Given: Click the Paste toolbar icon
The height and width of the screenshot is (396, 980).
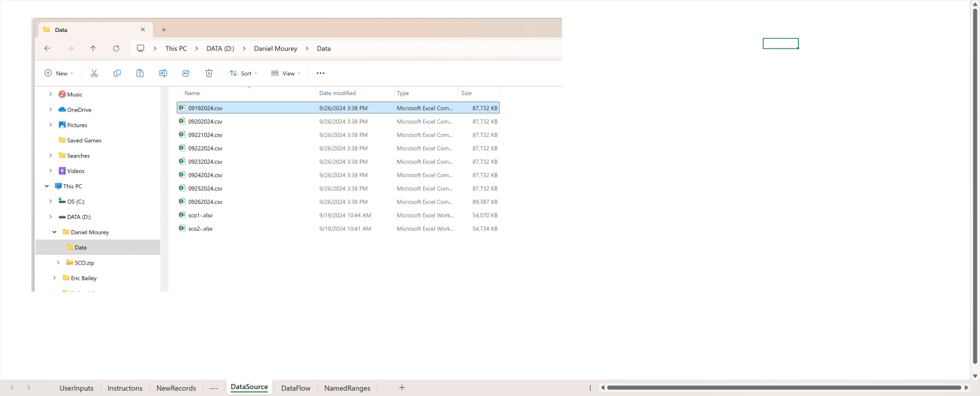Looking at the screenshot, I should (x=140, y=73).
